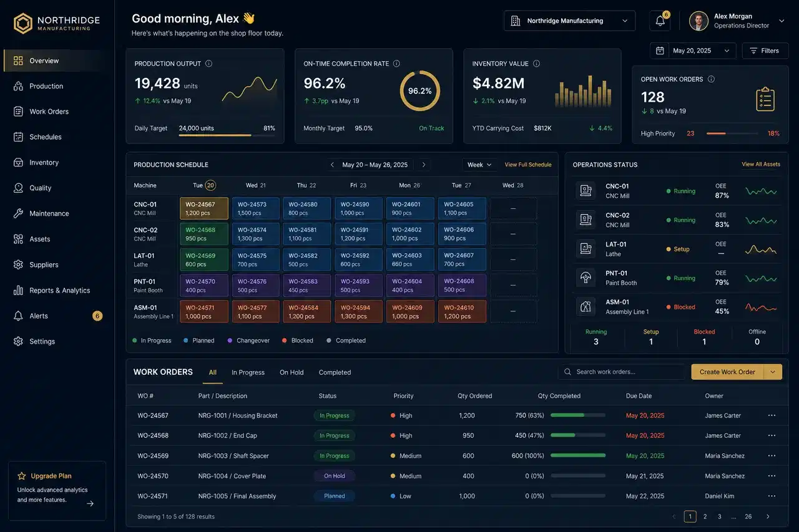
Task: Open row actions for WO-24567
Action: [x=772, y=415]
